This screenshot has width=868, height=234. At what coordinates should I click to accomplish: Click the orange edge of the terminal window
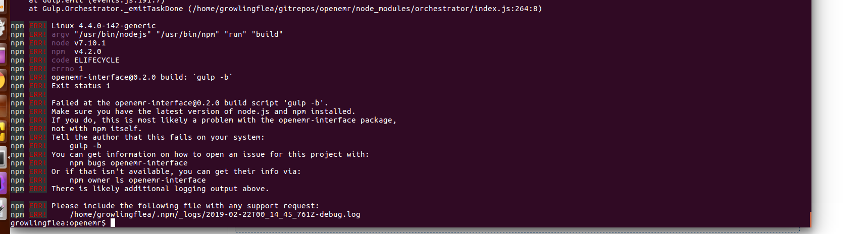point(810,219)
